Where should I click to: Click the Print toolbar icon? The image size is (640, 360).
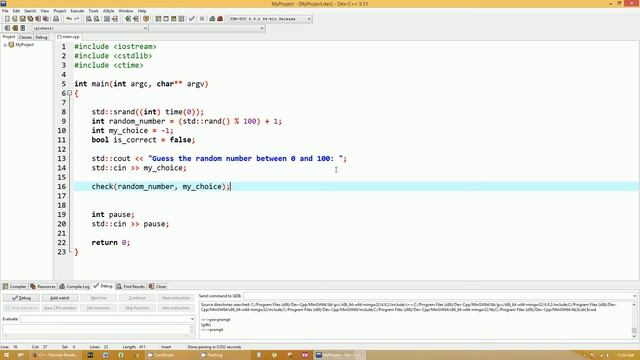click(x=56, y=19)
